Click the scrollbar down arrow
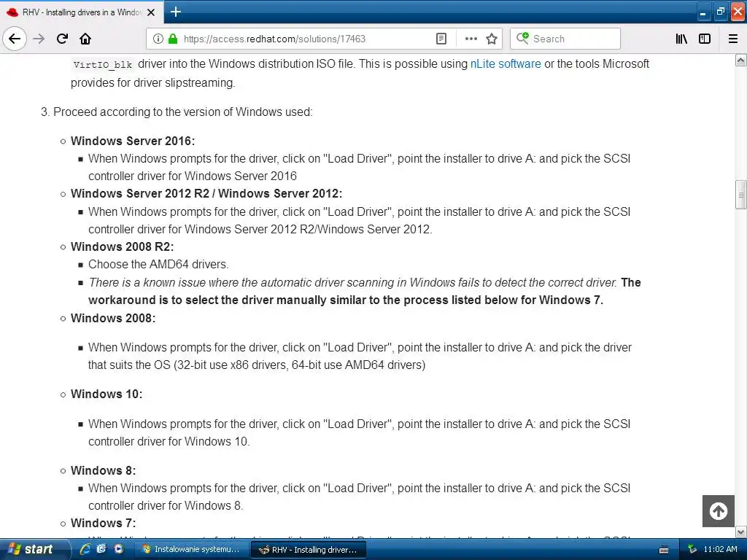The height and width of the screenshot is (560, 747). (x=740, y=532)
